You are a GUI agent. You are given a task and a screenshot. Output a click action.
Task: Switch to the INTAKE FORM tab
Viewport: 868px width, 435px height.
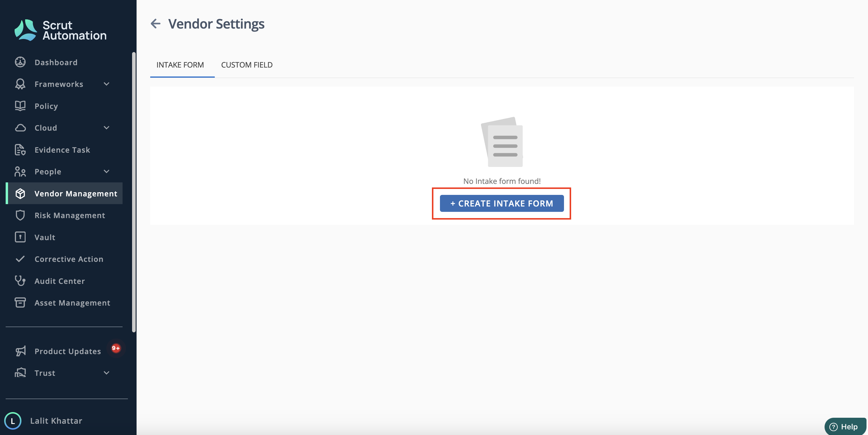click(x=180, y=65)
